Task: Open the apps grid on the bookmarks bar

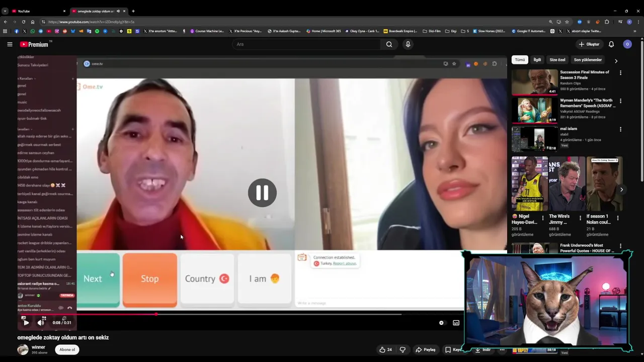Action: [x=5, y=31]
